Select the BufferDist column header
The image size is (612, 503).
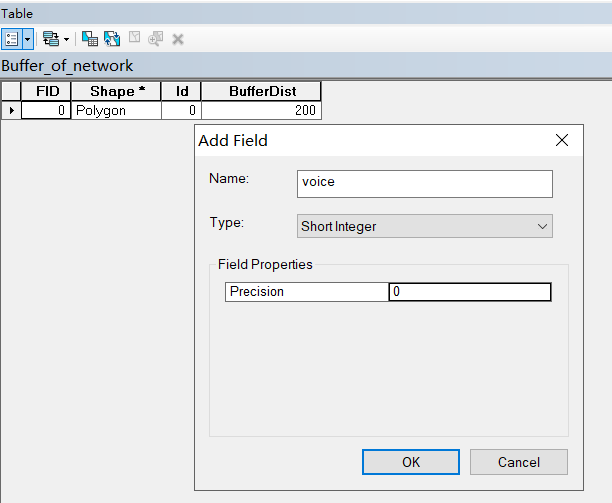click(261, 91)
